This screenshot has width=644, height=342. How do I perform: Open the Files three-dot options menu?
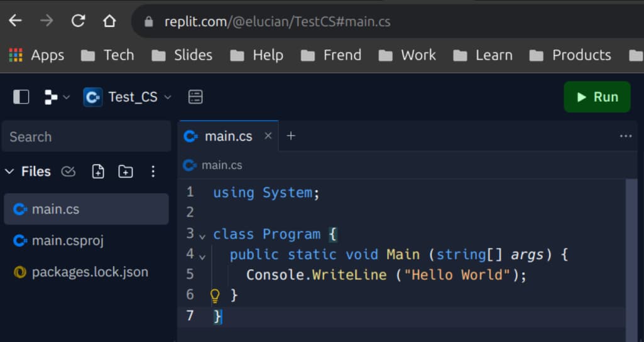click(153, 171)
